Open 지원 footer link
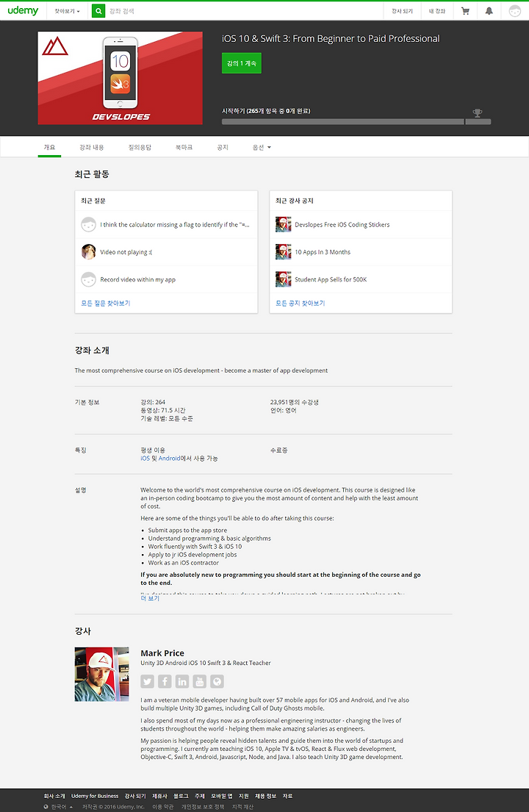This screenshot has width=529, height=812. (x=244, y=796)
